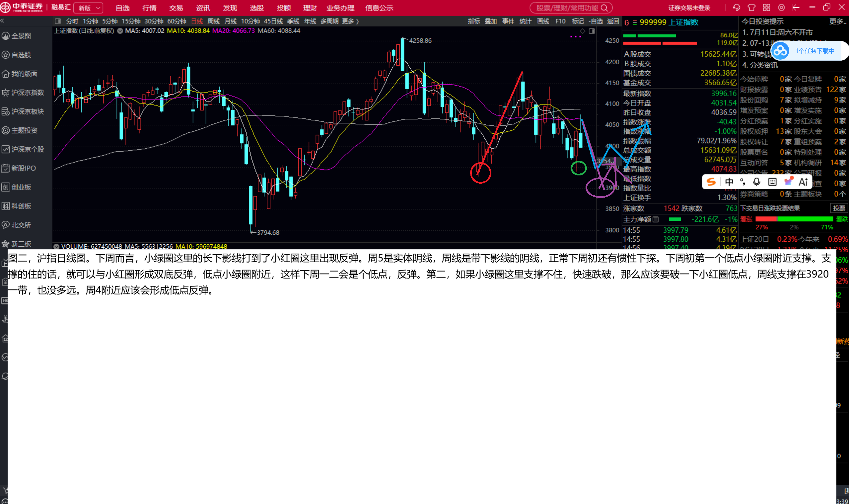The image size is (849, 504).
Task: Open settings target icon in title bar
Action: (x=781, y=8)
